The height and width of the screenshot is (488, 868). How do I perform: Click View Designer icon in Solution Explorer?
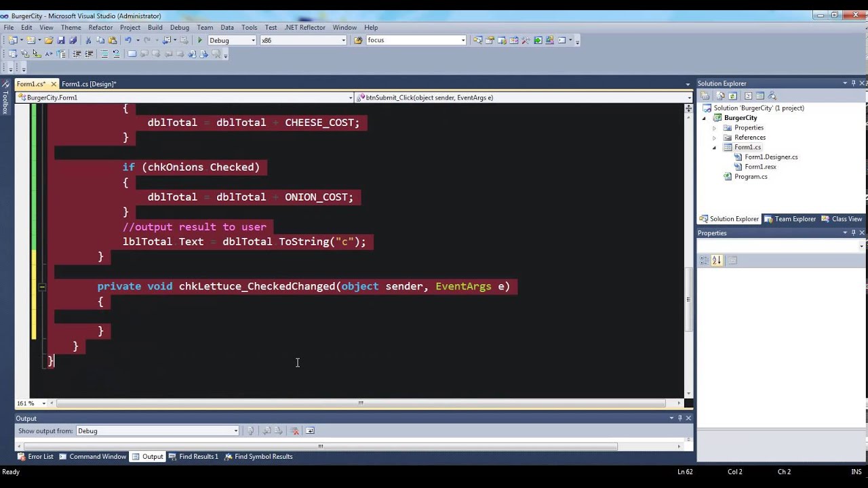(760, 96)
